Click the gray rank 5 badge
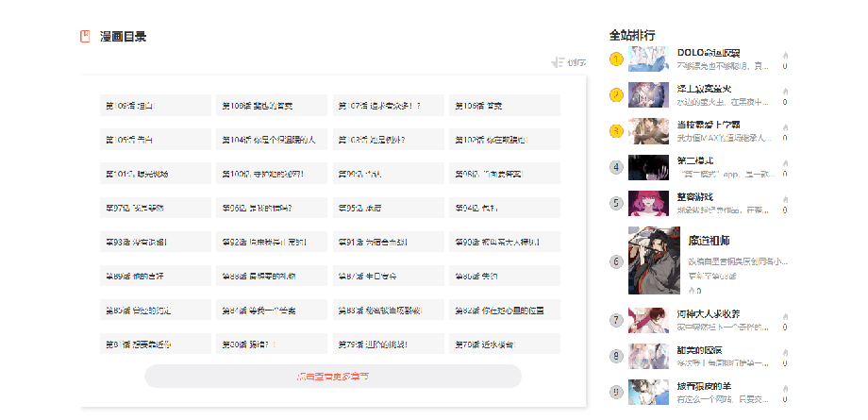 (616, 203)
